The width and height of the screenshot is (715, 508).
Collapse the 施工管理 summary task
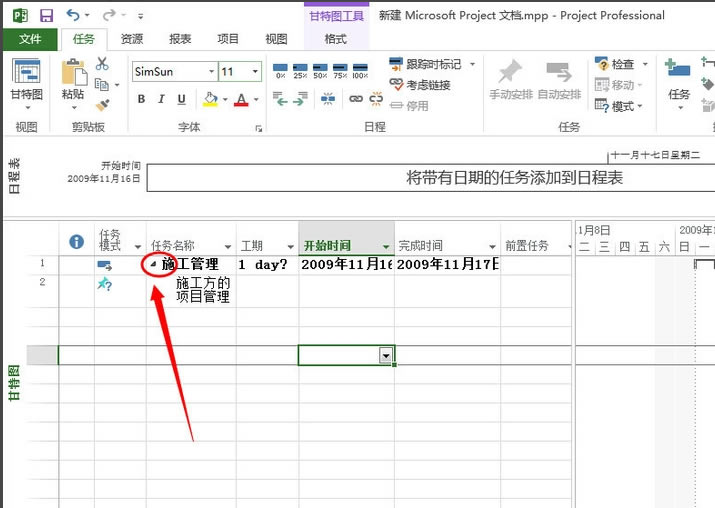[154, 265]
